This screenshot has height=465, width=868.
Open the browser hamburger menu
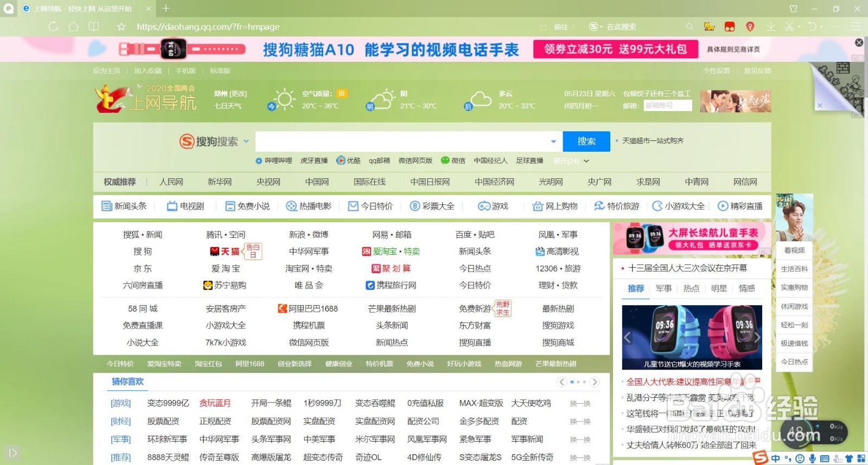[856, 26]
